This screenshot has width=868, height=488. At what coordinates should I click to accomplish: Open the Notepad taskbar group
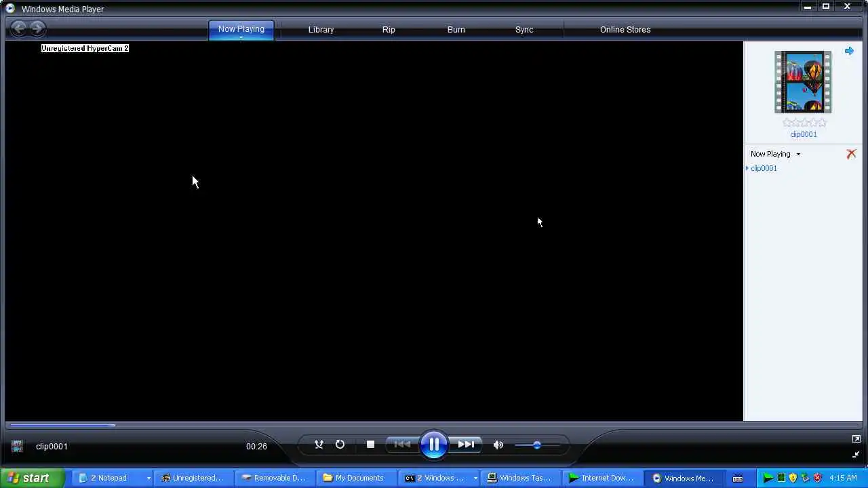click(113, 478)
